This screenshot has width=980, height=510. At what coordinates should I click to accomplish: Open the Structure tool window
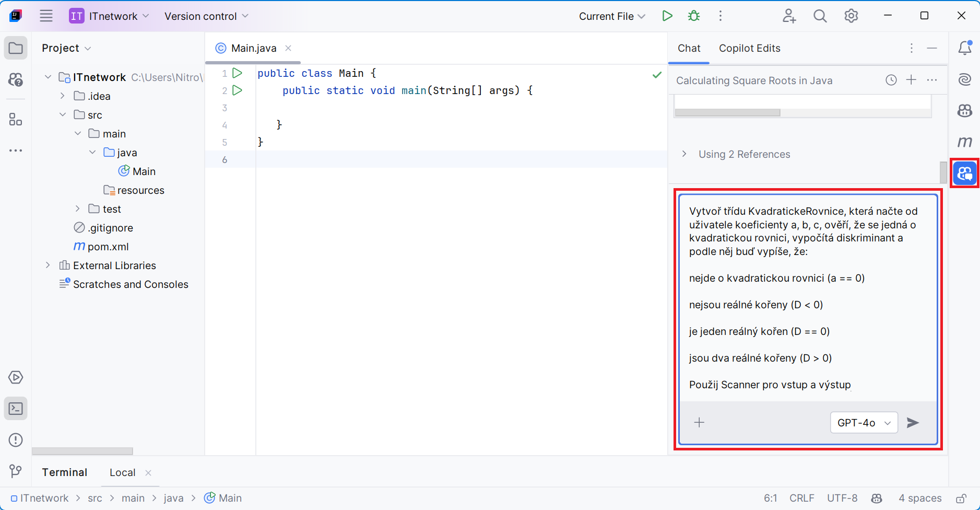click(16, 120)
